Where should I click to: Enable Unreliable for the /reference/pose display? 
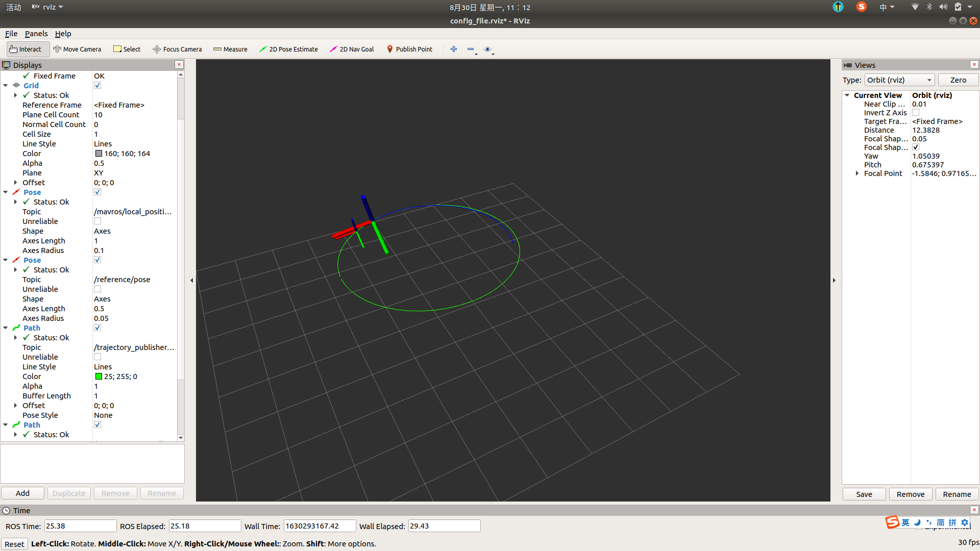pos(97,289)
